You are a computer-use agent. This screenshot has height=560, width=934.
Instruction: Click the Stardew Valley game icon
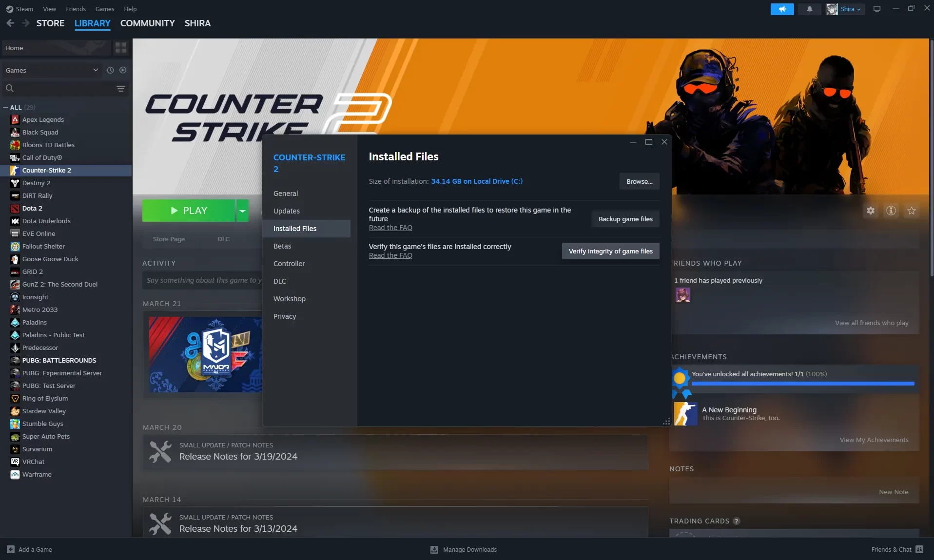tap(15, 411)
